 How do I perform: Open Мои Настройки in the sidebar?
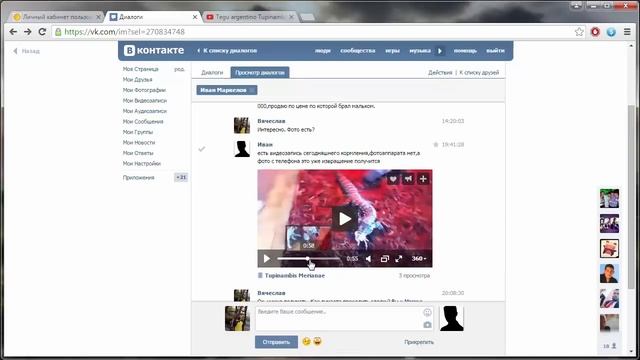(x=142, y=164)
